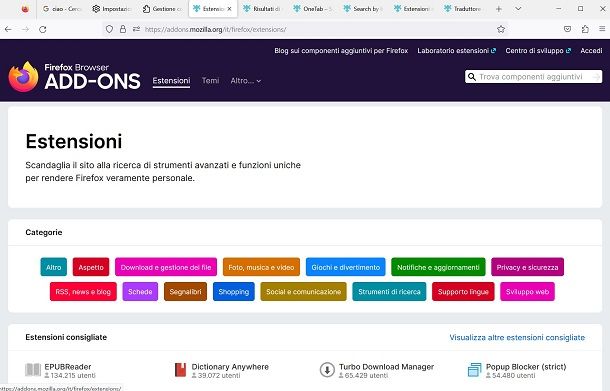Open the list all tabs chevron

518,9
